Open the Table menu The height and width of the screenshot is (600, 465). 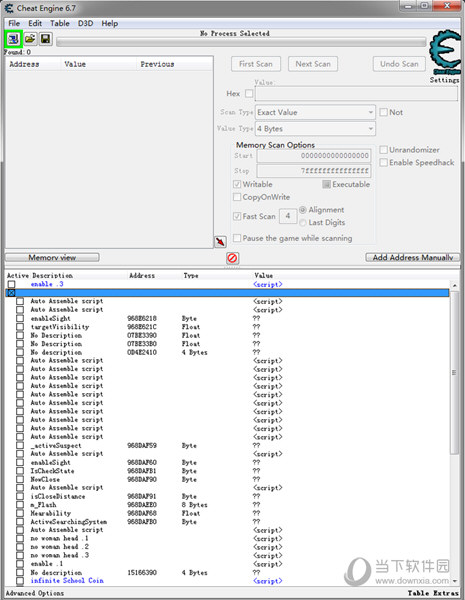point(60,23)
